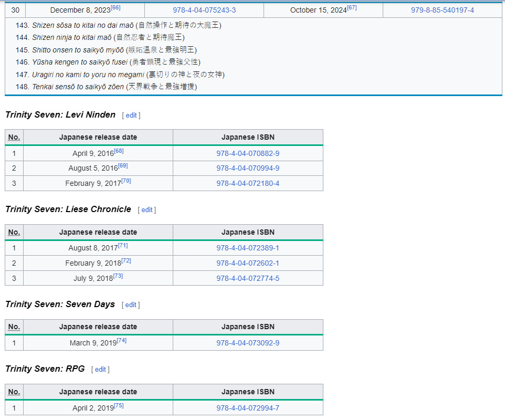Click edit link beside Levi Ninden heading

click(x=131, y=115)
